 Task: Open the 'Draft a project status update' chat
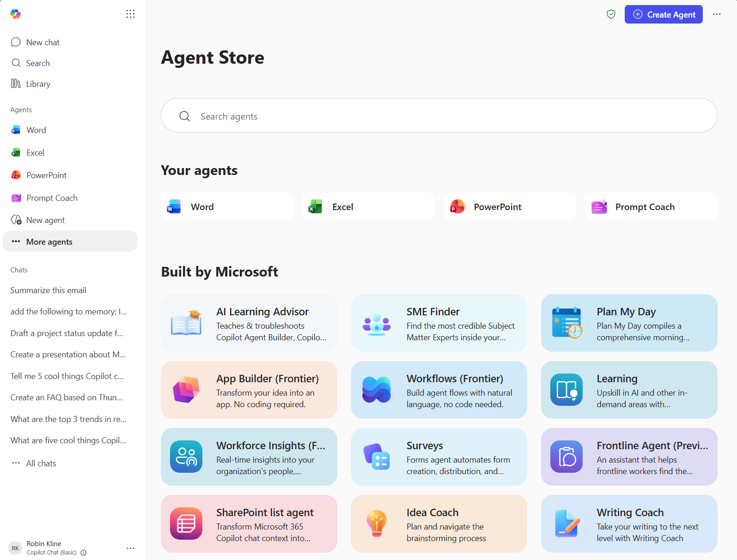(x=70, y=333)
